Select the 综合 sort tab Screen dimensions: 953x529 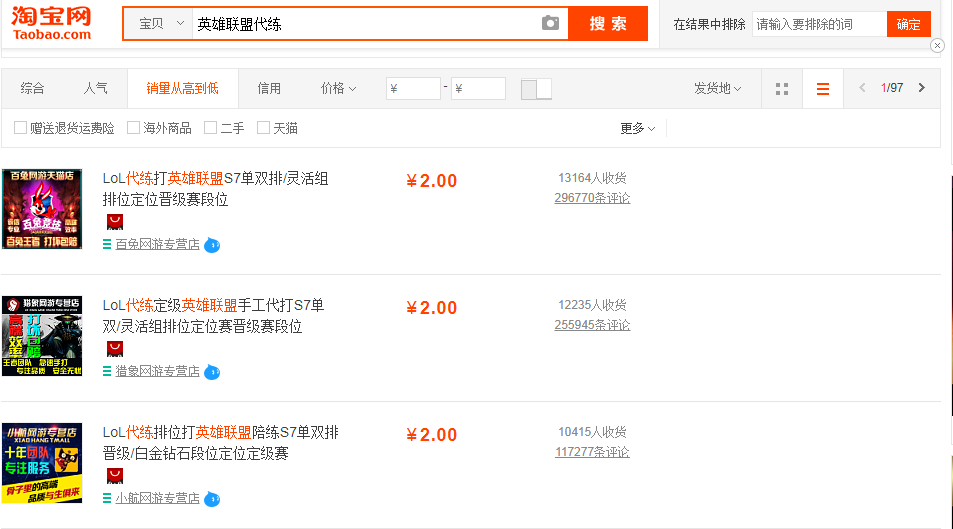32,89
